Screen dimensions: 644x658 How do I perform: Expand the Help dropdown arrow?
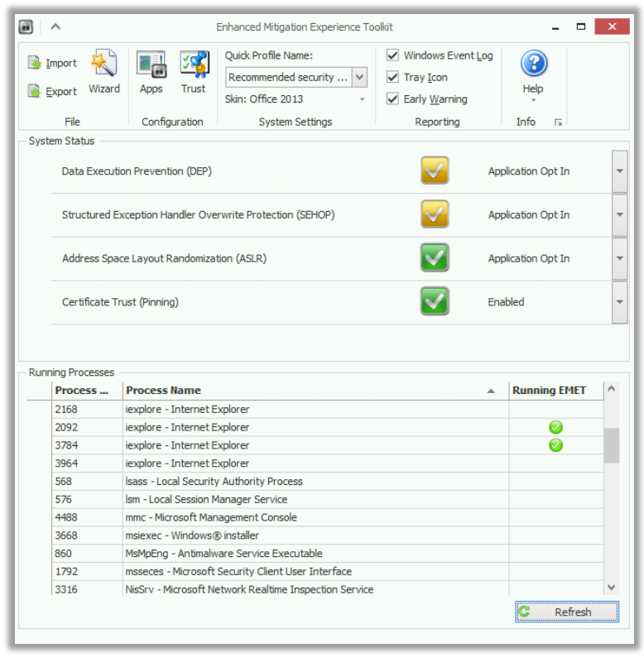(x=534, y=100)
